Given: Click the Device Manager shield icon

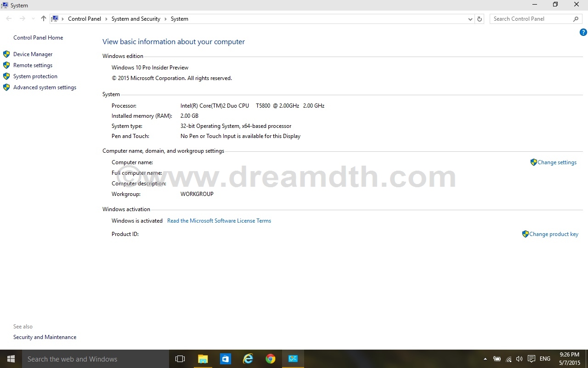Looking at the screenshot, I should [x=6, y=54].
